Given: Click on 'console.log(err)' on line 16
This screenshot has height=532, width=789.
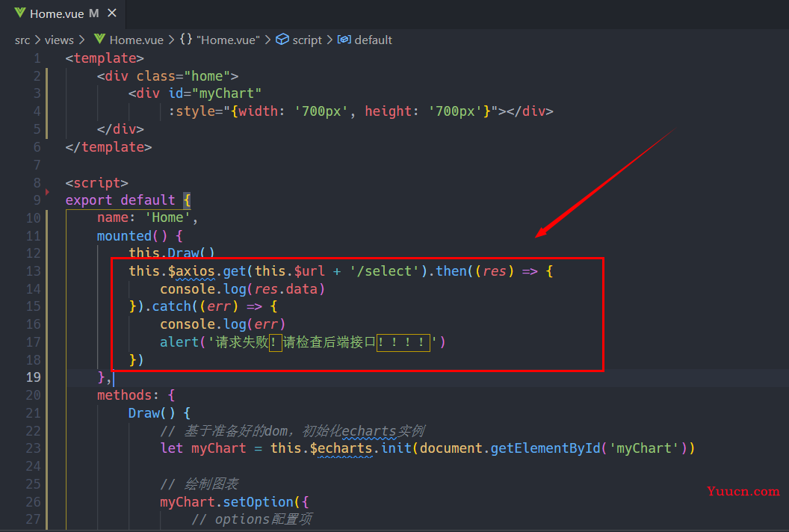Looking at the screenshot, I should (x=223, y=324).
